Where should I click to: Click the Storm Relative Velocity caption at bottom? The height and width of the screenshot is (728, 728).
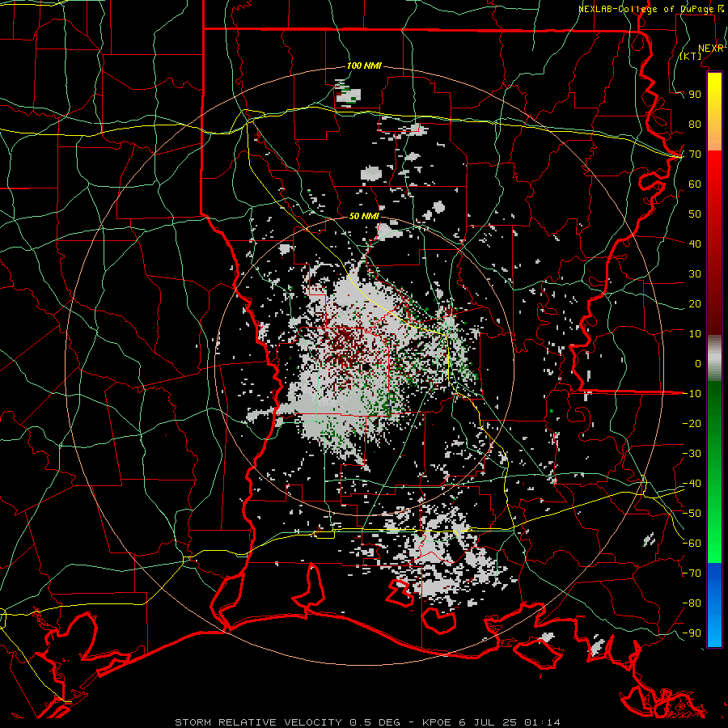(367, 722)
